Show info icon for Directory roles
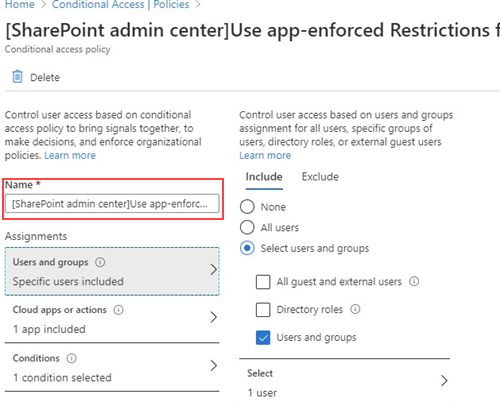This screenshot has width=500, height=402. tap(355, 309)
